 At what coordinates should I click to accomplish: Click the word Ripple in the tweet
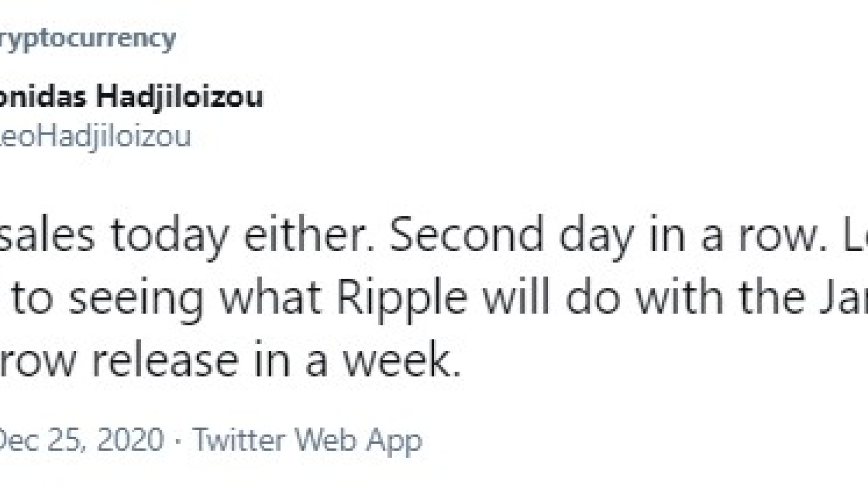coord(402,298)
